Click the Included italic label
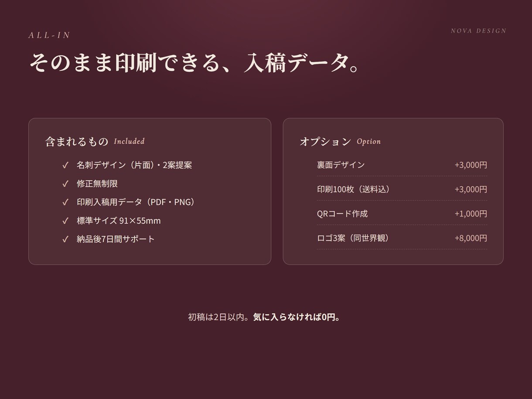Screen dimensions: 532x399 pyautogui.click(x=129, y=141)
